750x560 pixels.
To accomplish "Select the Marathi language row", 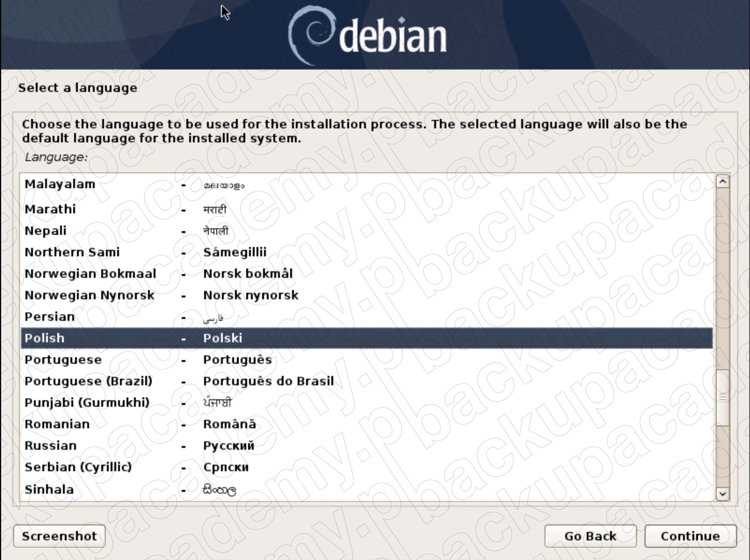I will pos(367,209).
